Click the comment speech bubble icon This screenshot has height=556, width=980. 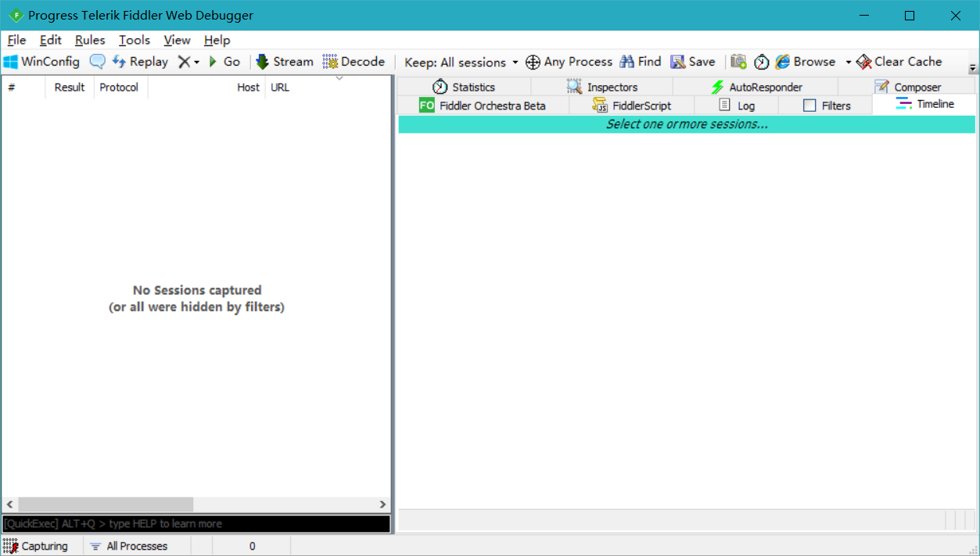pyautogui.click(x=97, y=62)
